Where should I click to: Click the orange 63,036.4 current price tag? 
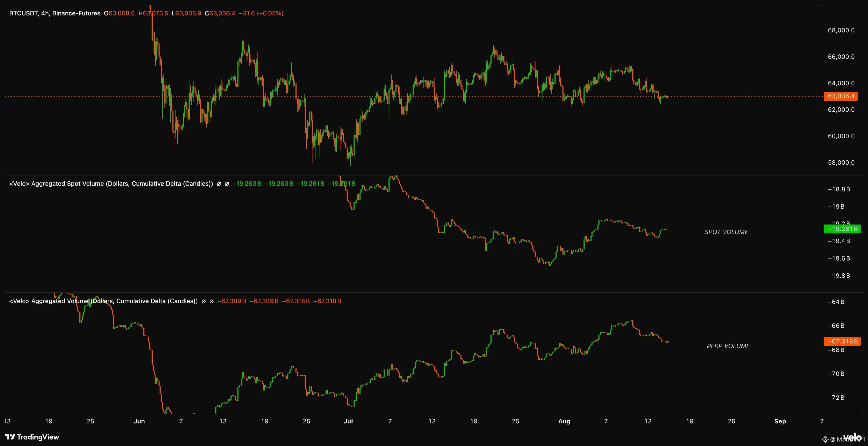click(841, 96)
